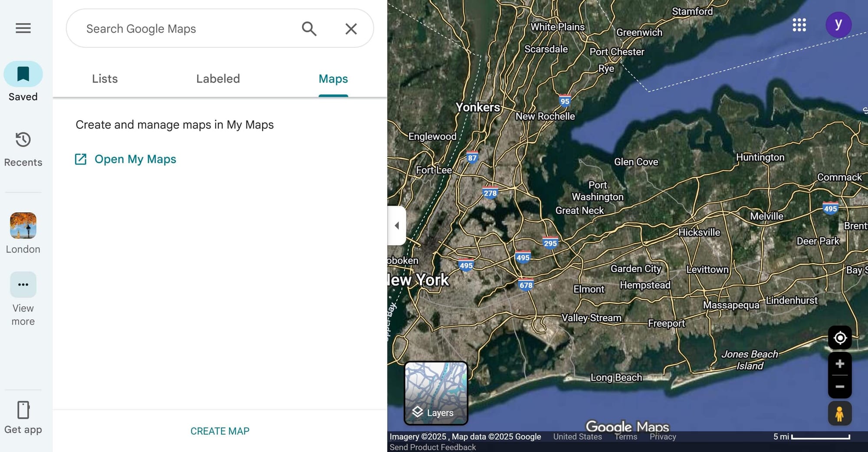Open the London recent place thumbnail
Image resolution: width=868 pixels, height=452 pixels.
click(x=23, y=226)
